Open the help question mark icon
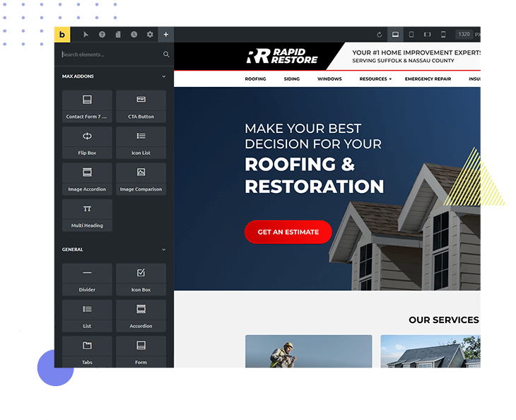The height and width of the screenshot is (420, 516). click(x=102, y=35)
